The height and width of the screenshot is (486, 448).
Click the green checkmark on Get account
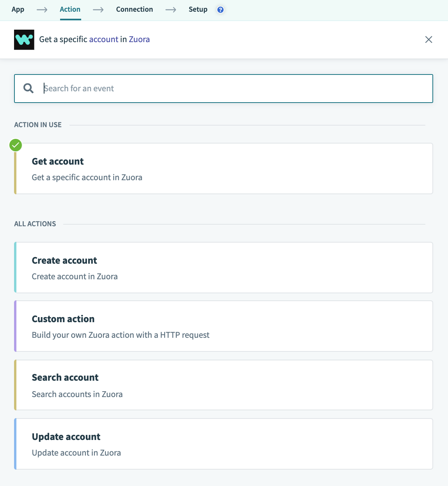point(15,145)
